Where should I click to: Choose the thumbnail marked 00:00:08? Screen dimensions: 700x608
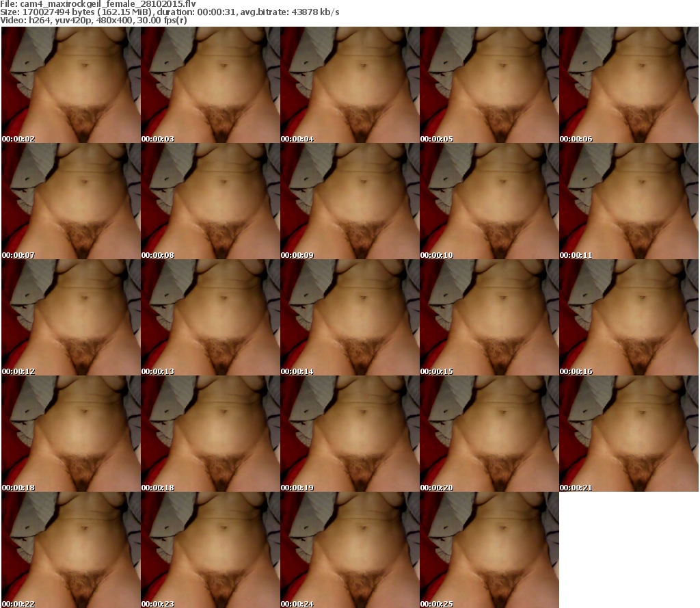point(211,201)
